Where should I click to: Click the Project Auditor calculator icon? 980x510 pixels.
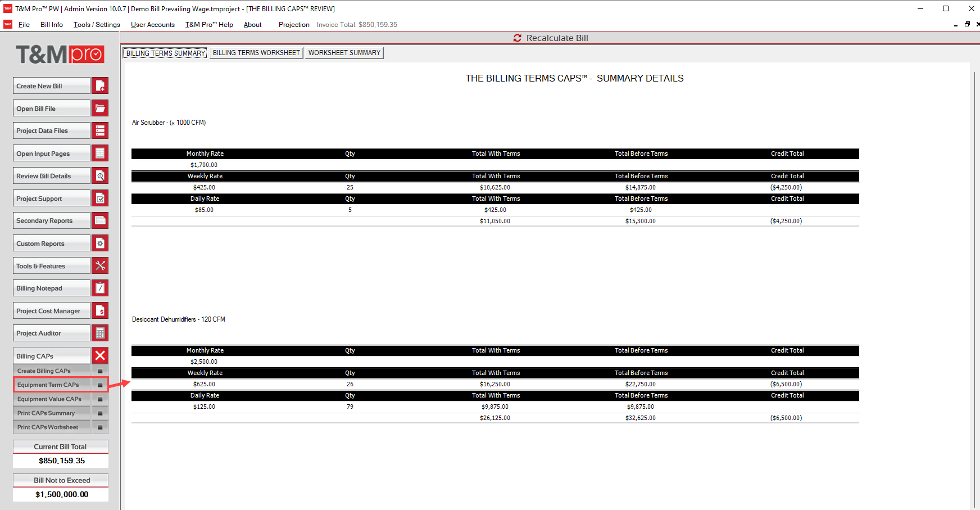[100, 333]
